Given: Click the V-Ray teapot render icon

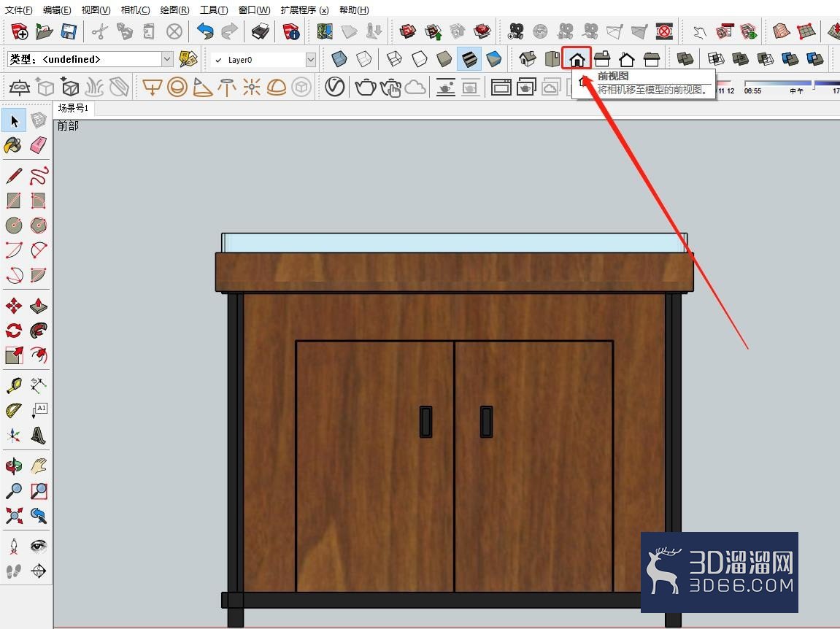Looking at the screenshot, I should (x=366, y=87).
